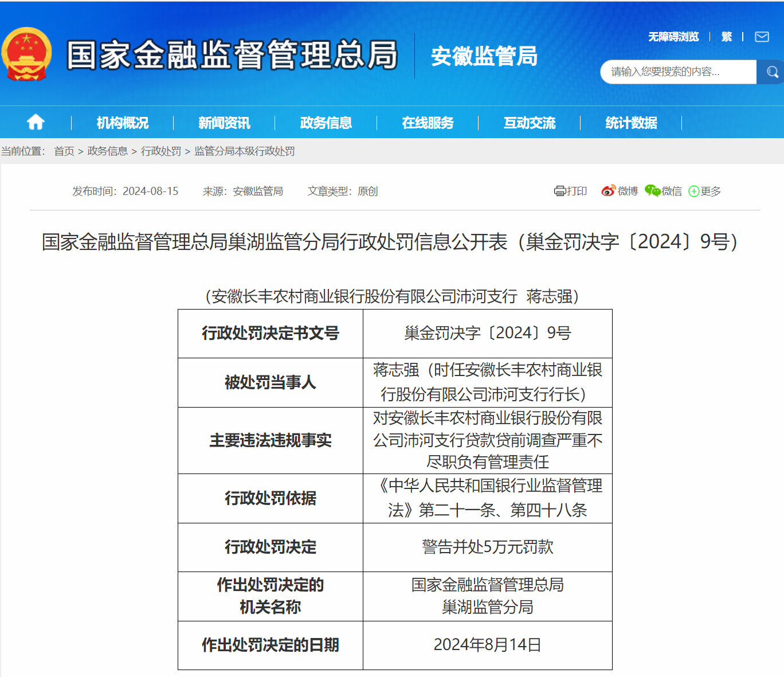Switch to traditional Chinese with 繁
Image resolution: width=784 pixels, height=677 pixels.
(727, 37)
